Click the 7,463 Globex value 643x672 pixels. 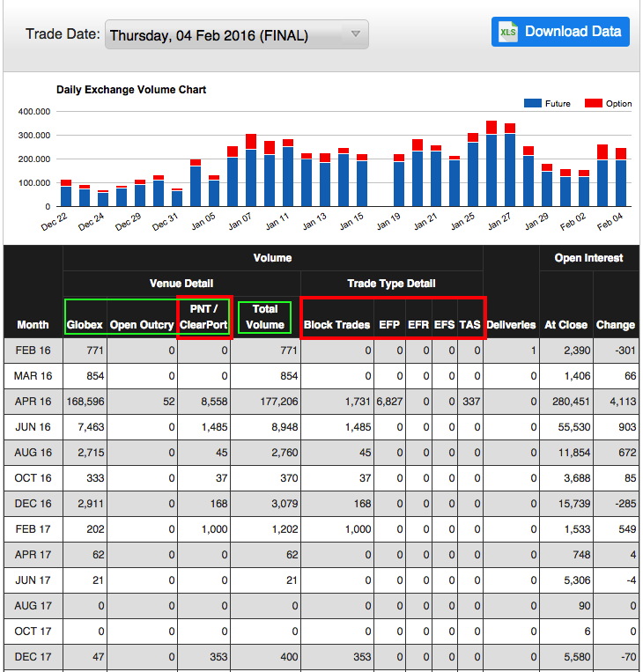[x=91, y=427]
